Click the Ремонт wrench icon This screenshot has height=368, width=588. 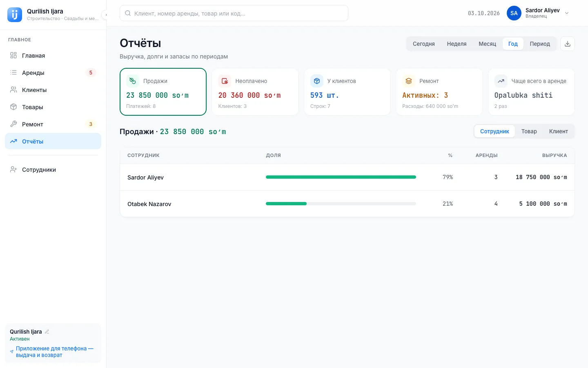point(13,124)
